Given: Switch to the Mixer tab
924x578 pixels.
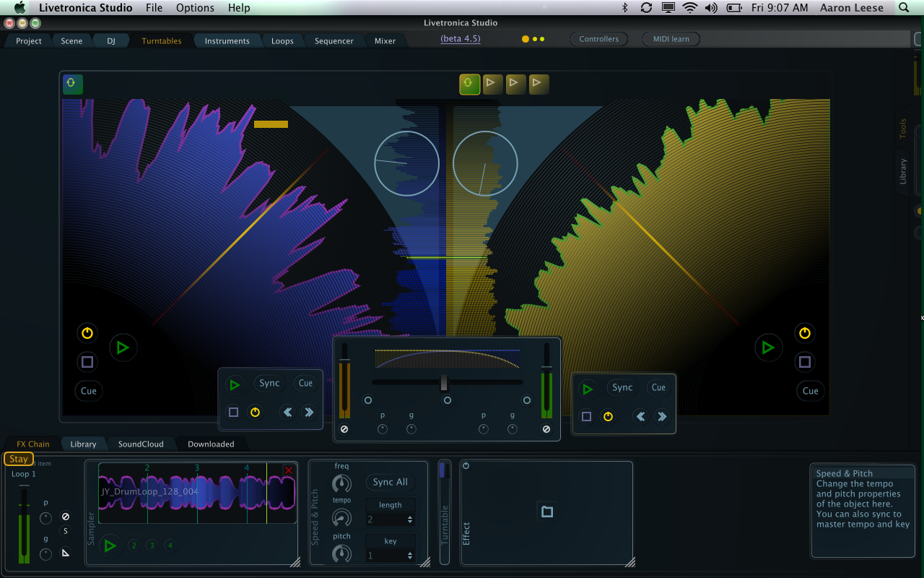Looking at the screenshot, I should coord(385,41).
